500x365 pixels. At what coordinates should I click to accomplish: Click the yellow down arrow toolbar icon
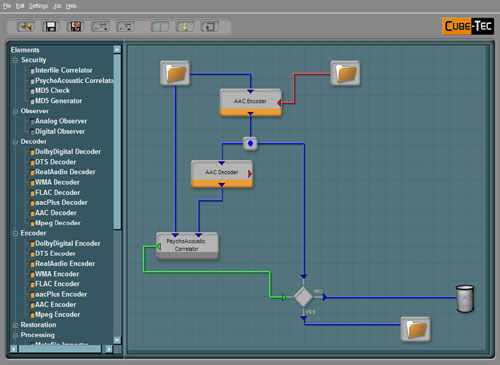[x=185, y=26]
